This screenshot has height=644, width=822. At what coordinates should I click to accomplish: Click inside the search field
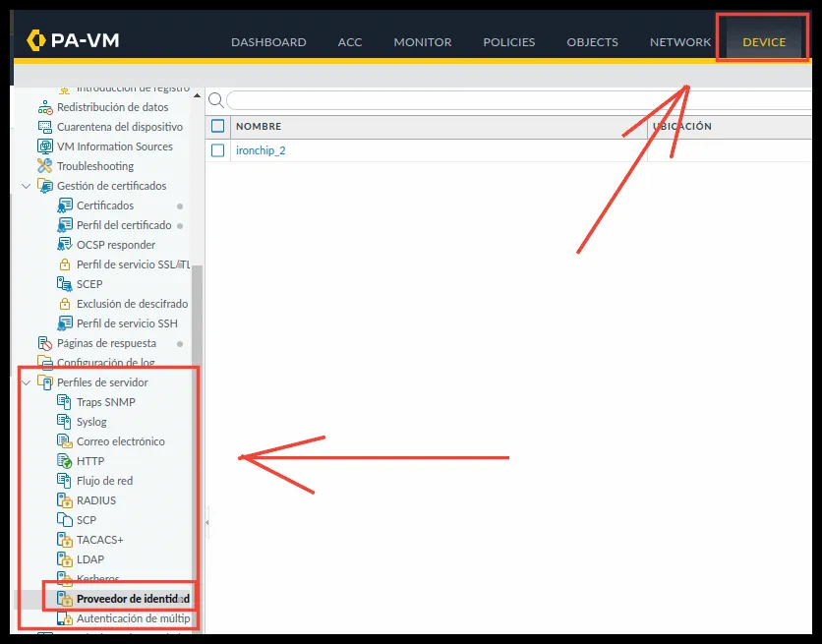pos(519,99)
